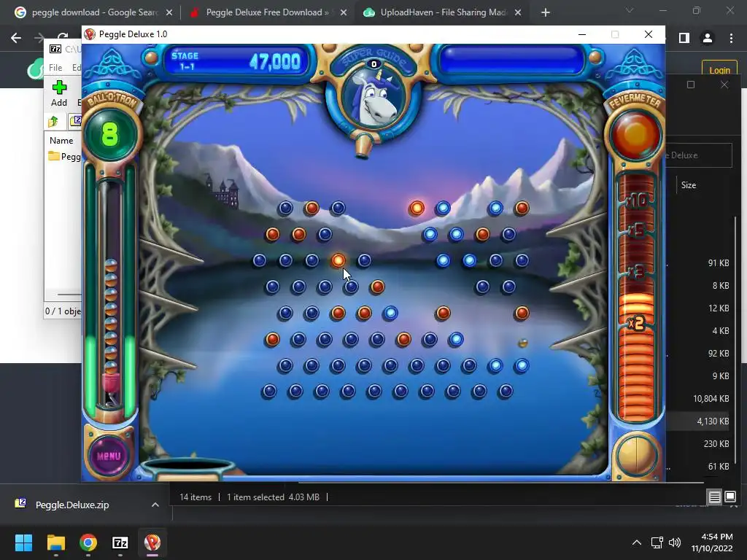Switch to UploadHaven File Sharing tab

(443, 12)
